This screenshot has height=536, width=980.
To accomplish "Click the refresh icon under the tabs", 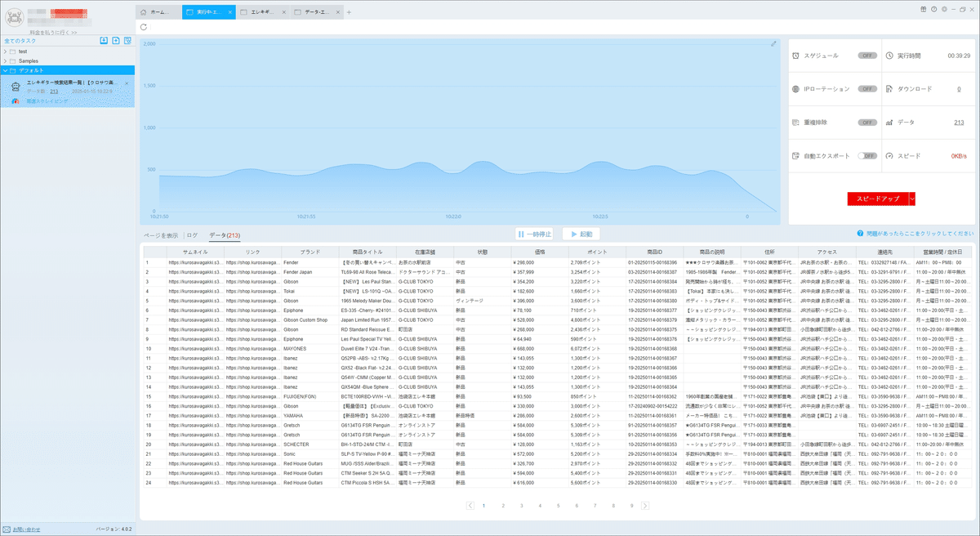I will click(x=144, y=27).
